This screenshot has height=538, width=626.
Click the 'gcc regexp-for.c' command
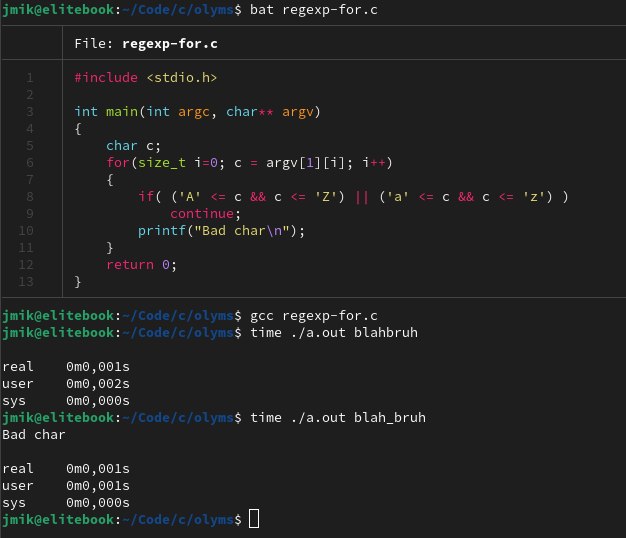[x=313, y=316]
